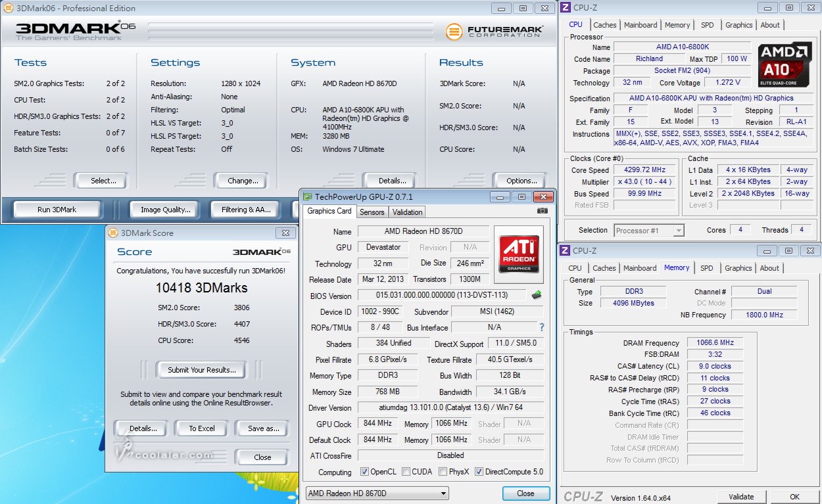The image size is (822, 504).
Task: Click To Excel button
Action: tap(202, 428)
